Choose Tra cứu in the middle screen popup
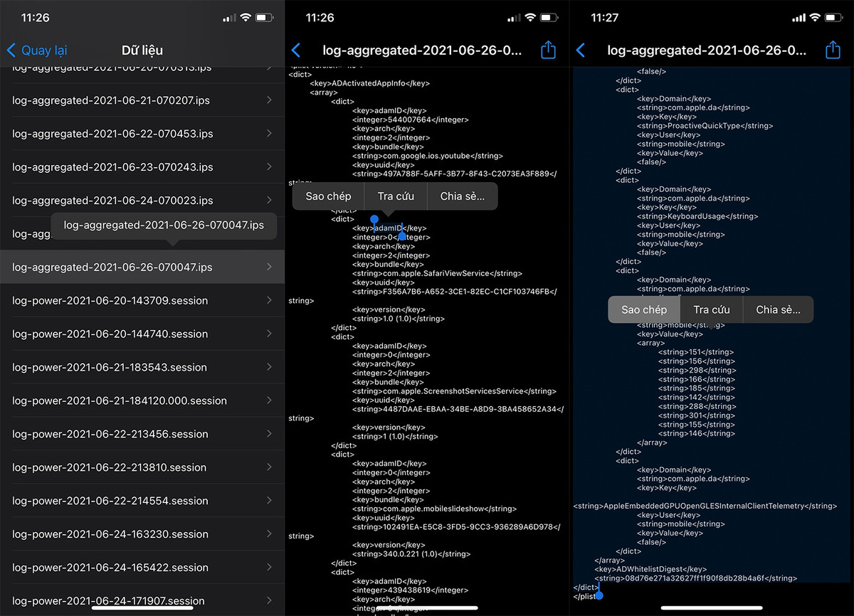 click(x=395, y=196)
